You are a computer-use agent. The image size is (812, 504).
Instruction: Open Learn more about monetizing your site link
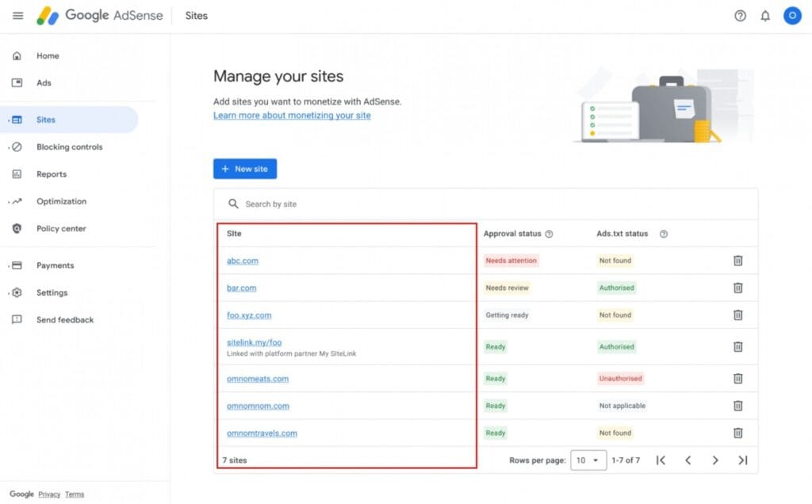(292, 116)
